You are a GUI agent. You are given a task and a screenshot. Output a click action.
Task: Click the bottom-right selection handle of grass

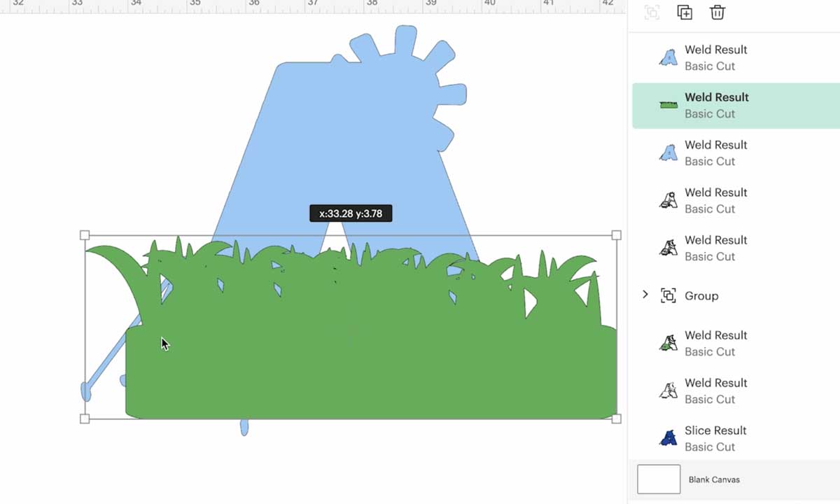pyautogui.click(x=617, y=419)
